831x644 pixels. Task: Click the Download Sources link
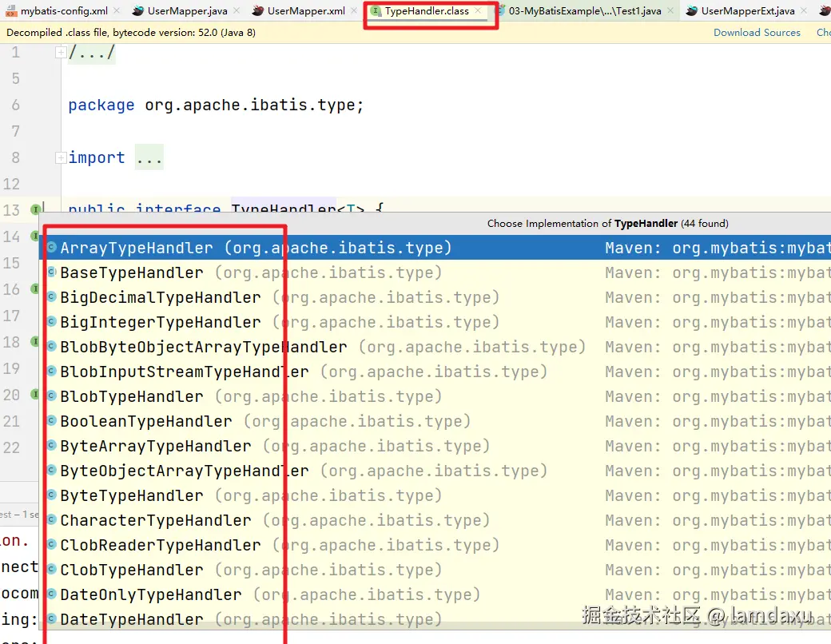pos(757,33)
